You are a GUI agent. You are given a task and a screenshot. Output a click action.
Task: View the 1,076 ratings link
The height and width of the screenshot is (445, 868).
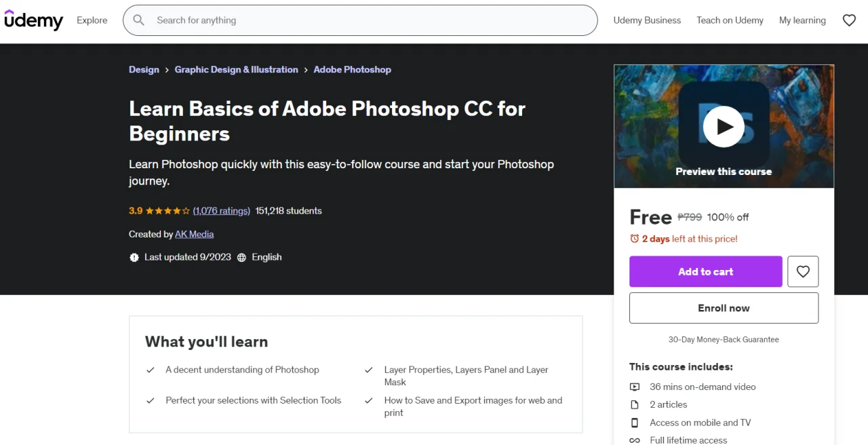(222, 211)
